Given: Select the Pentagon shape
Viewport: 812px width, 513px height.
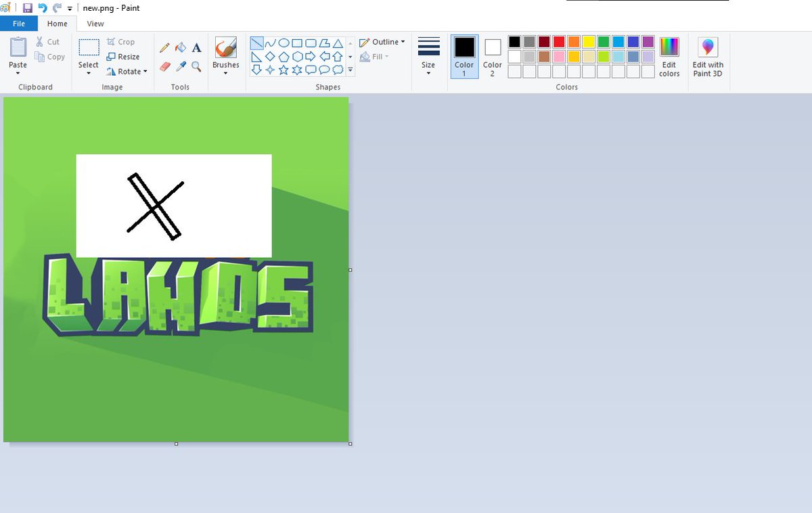Looking at the screenshot, I should pos(284,57).
